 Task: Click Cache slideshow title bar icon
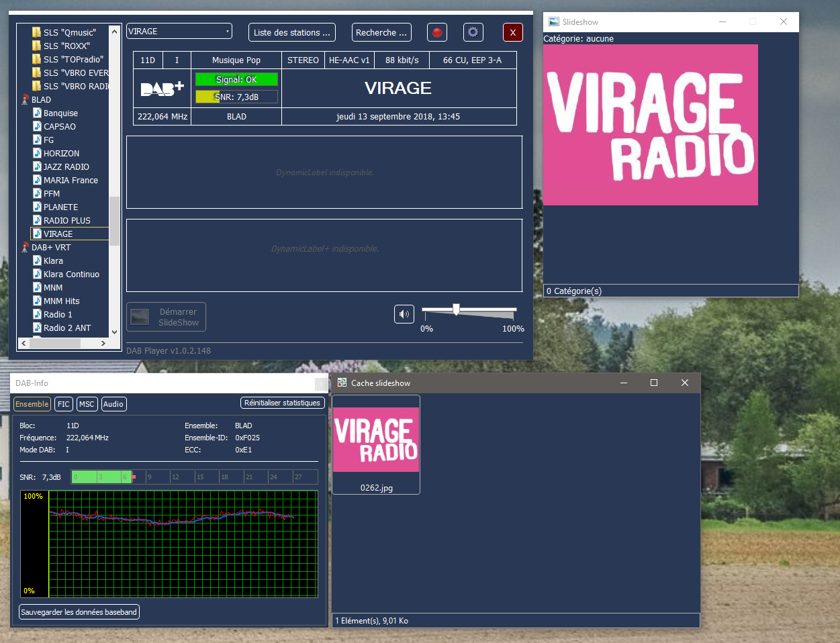[x=342, y=383]
